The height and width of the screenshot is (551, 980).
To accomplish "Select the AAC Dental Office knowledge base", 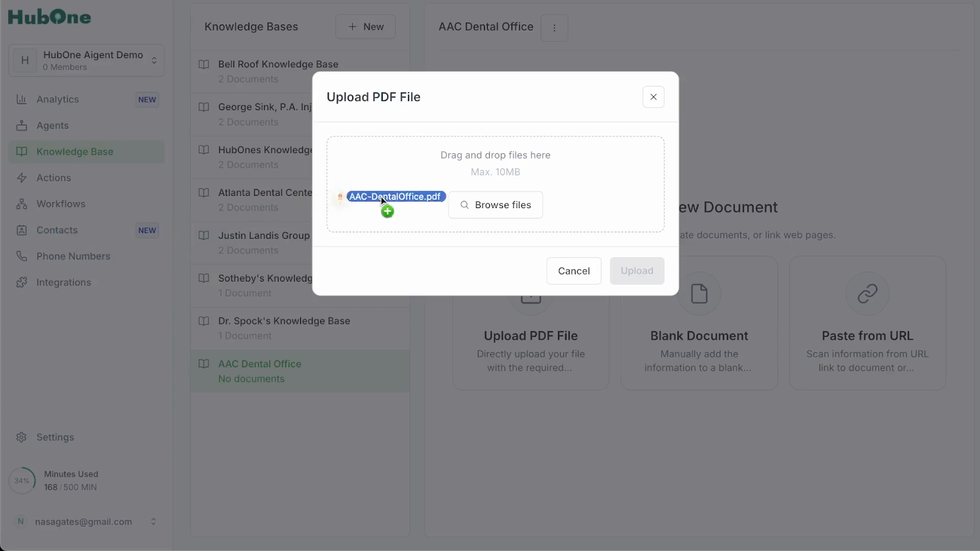I will [300, 371].
